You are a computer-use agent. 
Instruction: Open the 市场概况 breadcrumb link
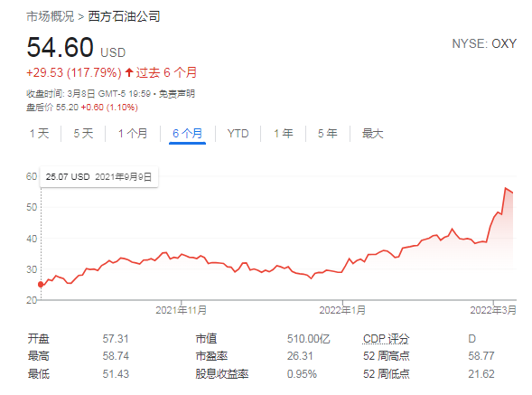click(51, 16)
